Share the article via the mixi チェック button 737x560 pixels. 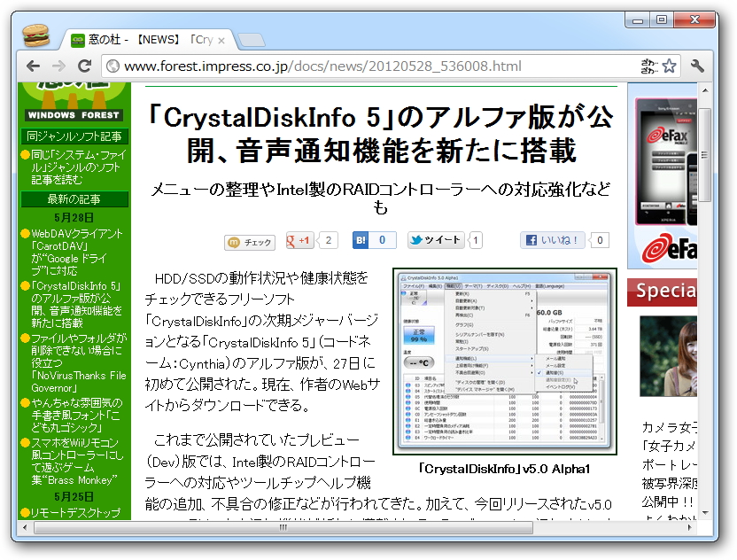click(250, 241)
